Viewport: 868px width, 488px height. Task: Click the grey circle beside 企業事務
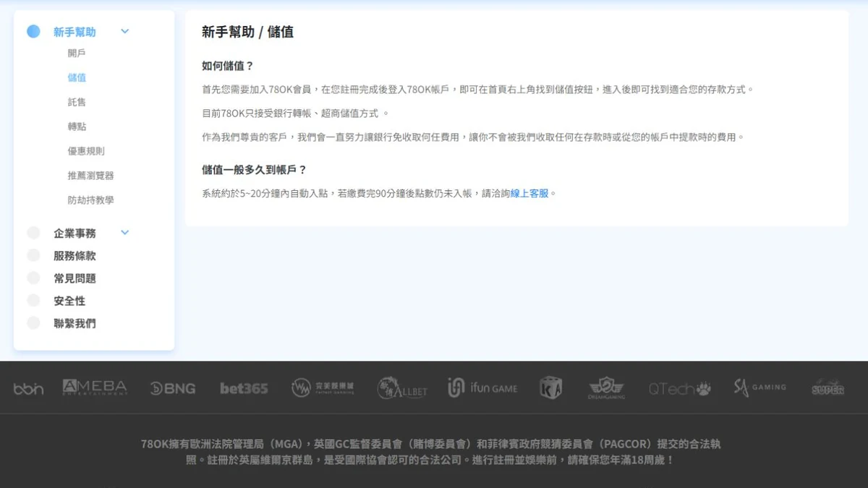pos(33,233)
